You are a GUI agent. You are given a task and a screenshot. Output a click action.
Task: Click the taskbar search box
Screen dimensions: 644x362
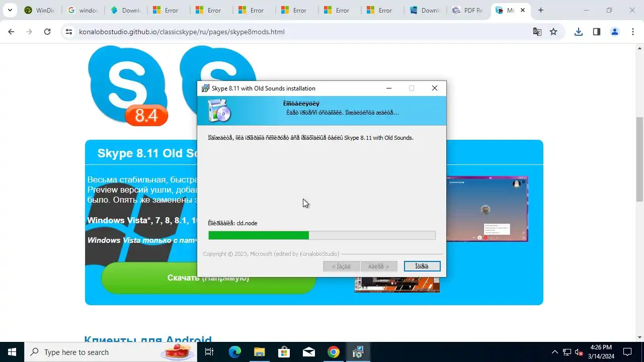point(110,352)
